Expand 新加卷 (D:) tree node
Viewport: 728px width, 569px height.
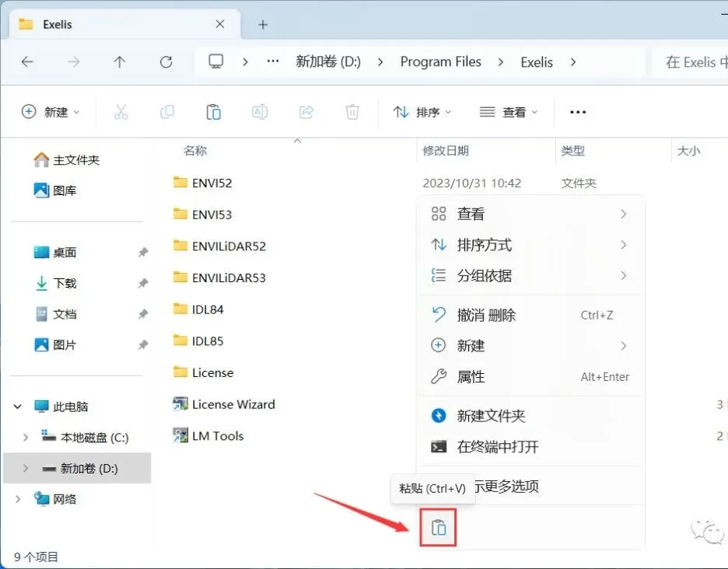(26, 468)
